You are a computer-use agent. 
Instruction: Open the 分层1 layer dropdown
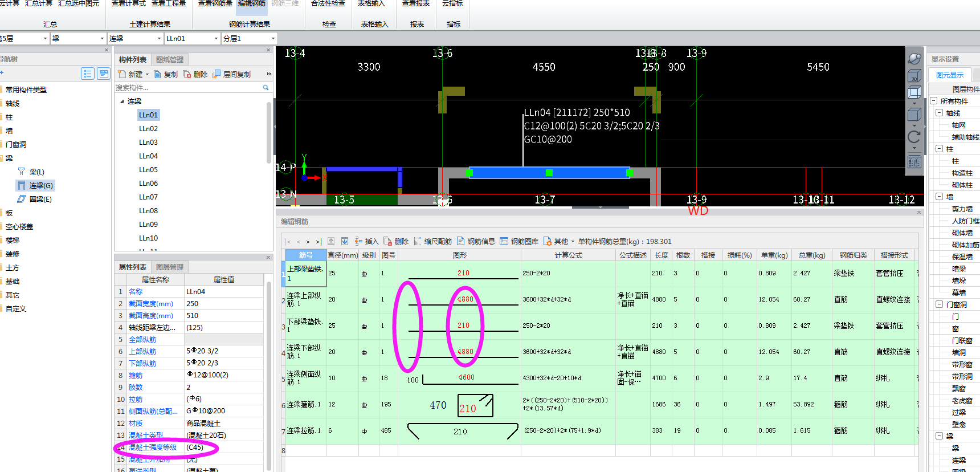[x=273, y=39]
